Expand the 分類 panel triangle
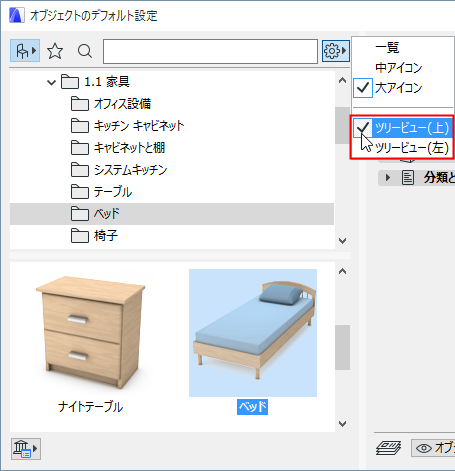The image size is (455, 471). pyautogui.click(x=387, y=178)
